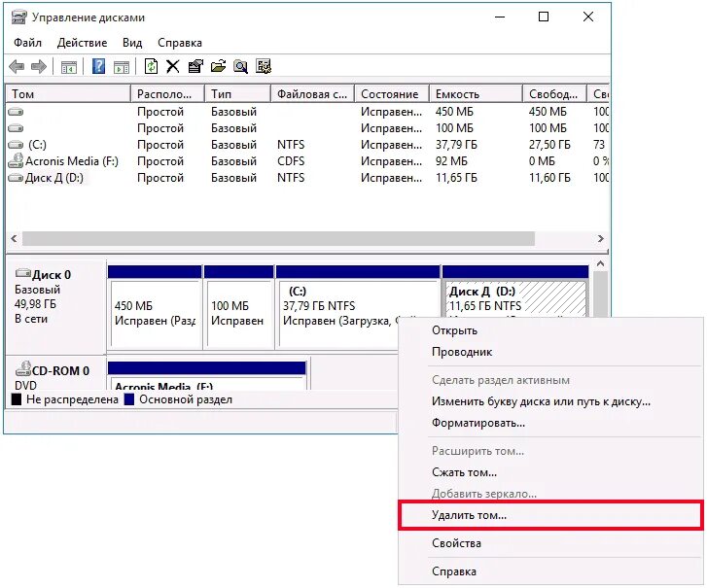Sort by the Тип column header

coord(237,94)
